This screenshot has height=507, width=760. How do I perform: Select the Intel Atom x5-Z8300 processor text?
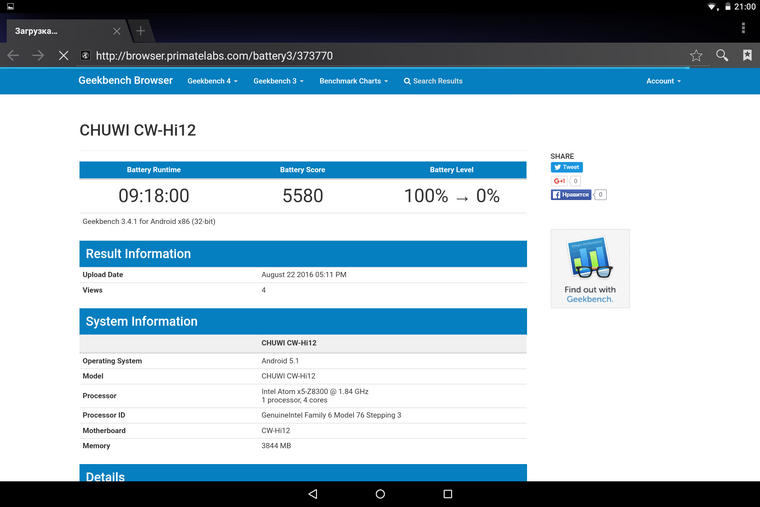[x=315, y=391]
